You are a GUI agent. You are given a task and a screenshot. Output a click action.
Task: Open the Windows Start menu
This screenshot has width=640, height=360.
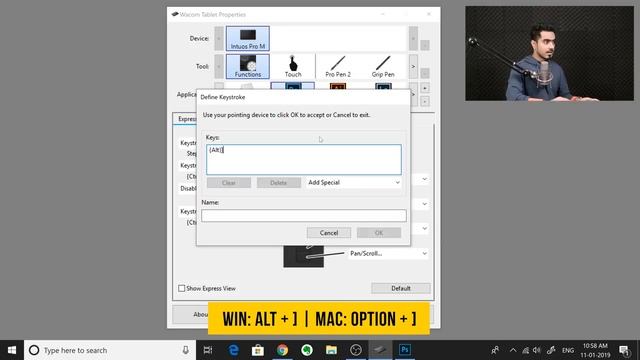[12, 350]
